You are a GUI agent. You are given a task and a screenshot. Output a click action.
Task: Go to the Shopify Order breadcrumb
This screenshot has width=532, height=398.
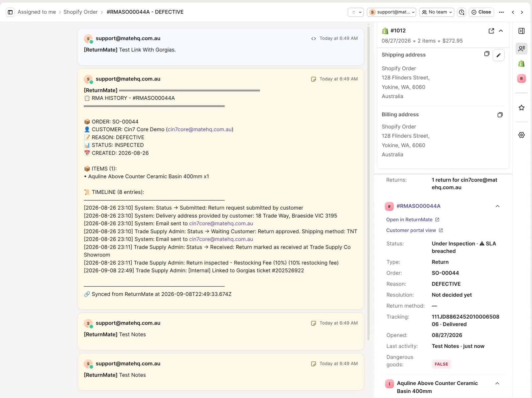click(80, 12)
